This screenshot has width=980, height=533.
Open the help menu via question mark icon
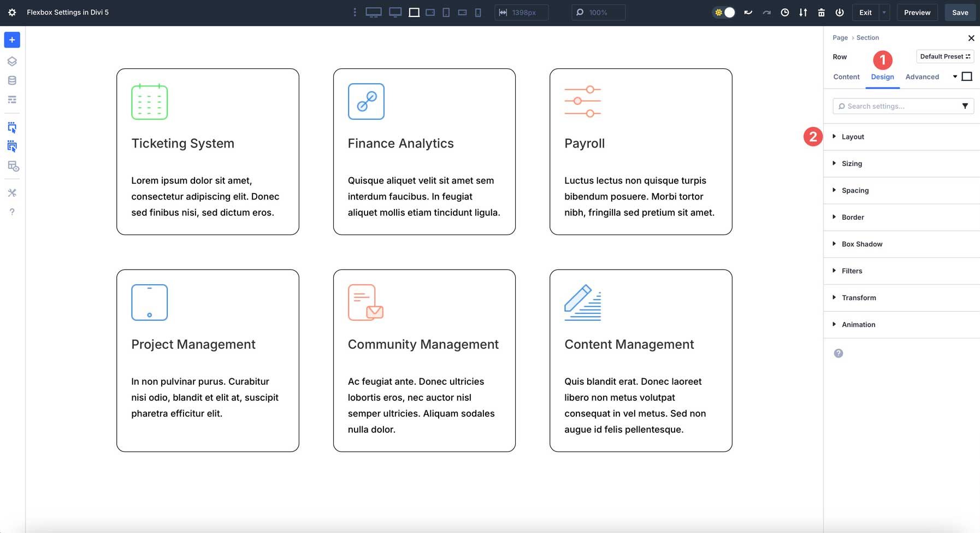click(11, 212)
